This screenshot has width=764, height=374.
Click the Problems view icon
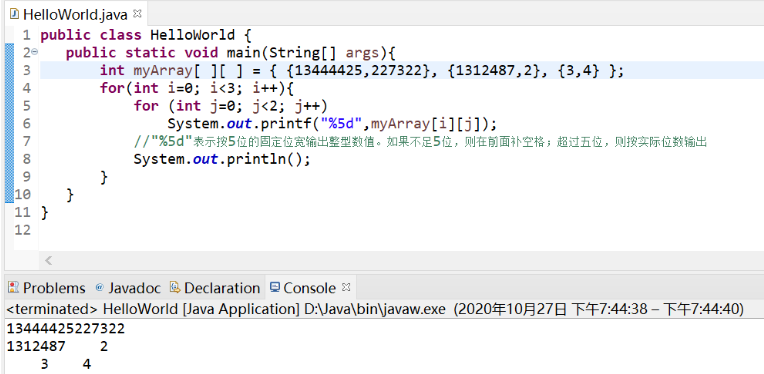click(14, 287)
